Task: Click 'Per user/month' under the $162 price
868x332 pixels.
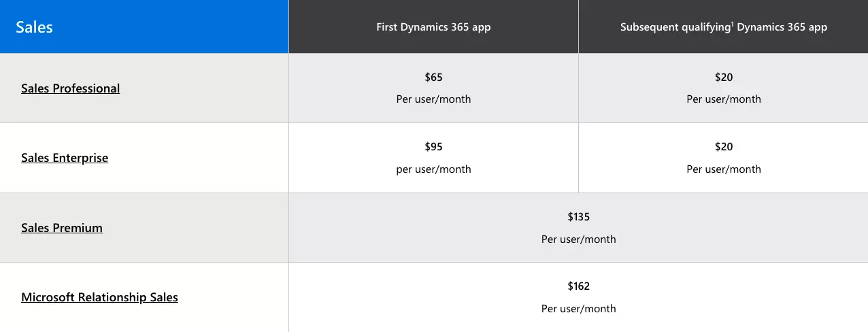Action: click(579, 309)
